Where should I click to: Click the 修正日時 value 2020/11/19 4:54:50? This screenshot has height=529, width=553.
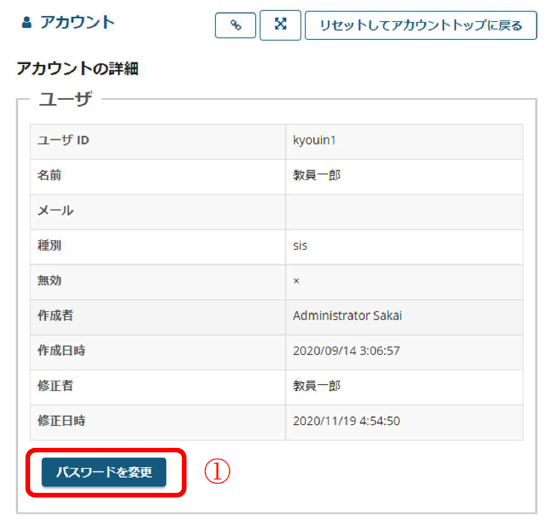tap(346, 421)
